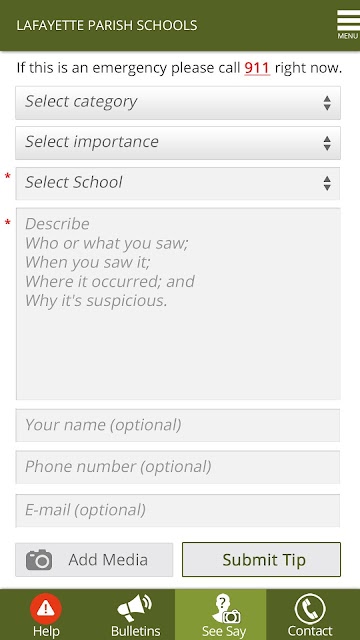The width and height of the screenshot is (360, 640).
Task: Expand the Select importance dropdown
Action: 178,143
